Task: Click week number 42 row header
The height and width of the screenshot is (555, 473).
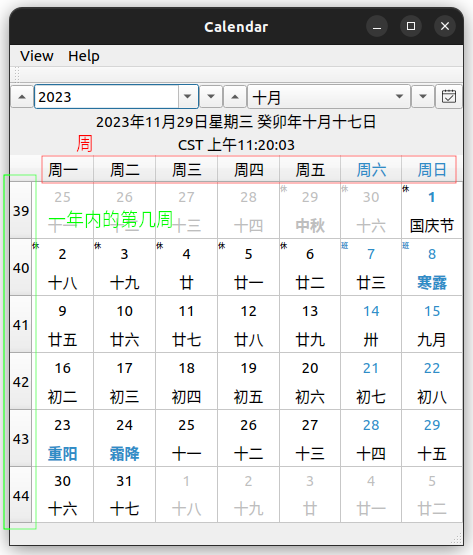Action: click(21, 382)
